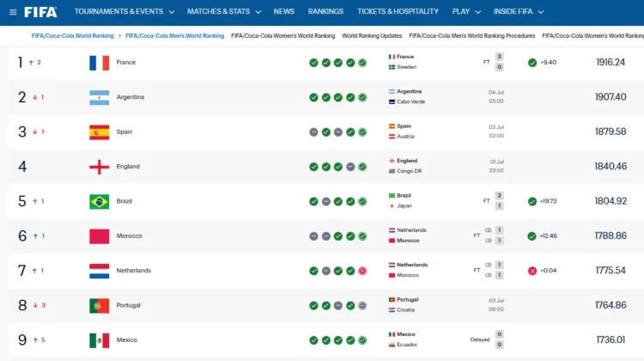
Task: Click the Mexico flag icon
Action: click(100, 340)
